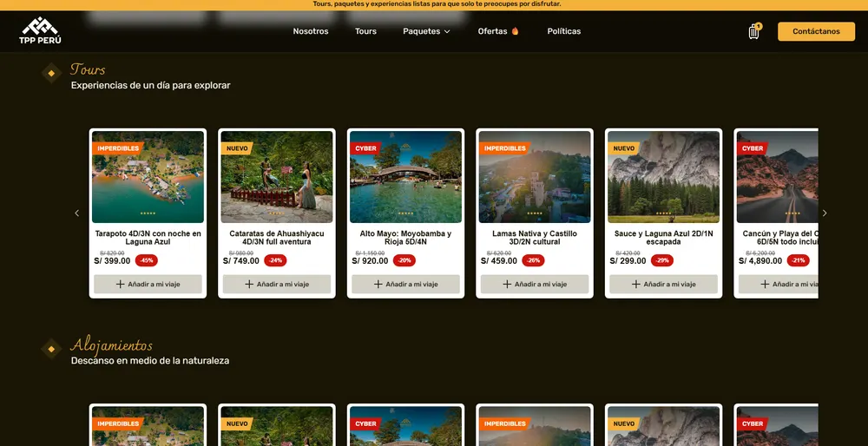Click title Alto Mayo: Moyobamba y Rioja
Screen dimensions: 868x446
[x=405, y=238]
